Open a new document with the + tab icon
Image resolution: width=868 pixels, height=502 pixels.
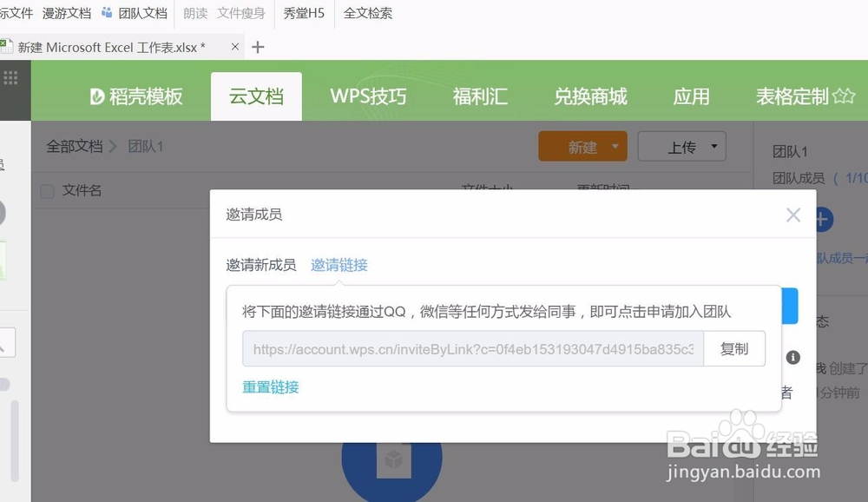click(256, 48)
